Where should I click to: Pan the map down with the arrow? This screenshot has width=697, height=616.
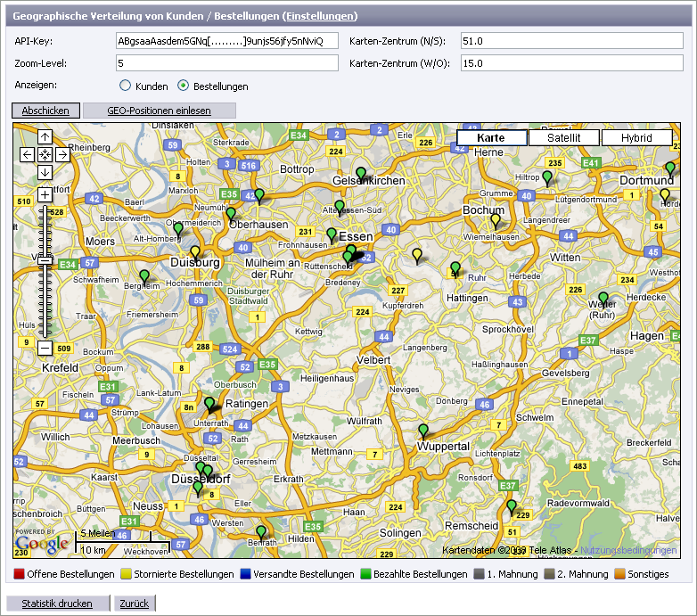[45, 172]
